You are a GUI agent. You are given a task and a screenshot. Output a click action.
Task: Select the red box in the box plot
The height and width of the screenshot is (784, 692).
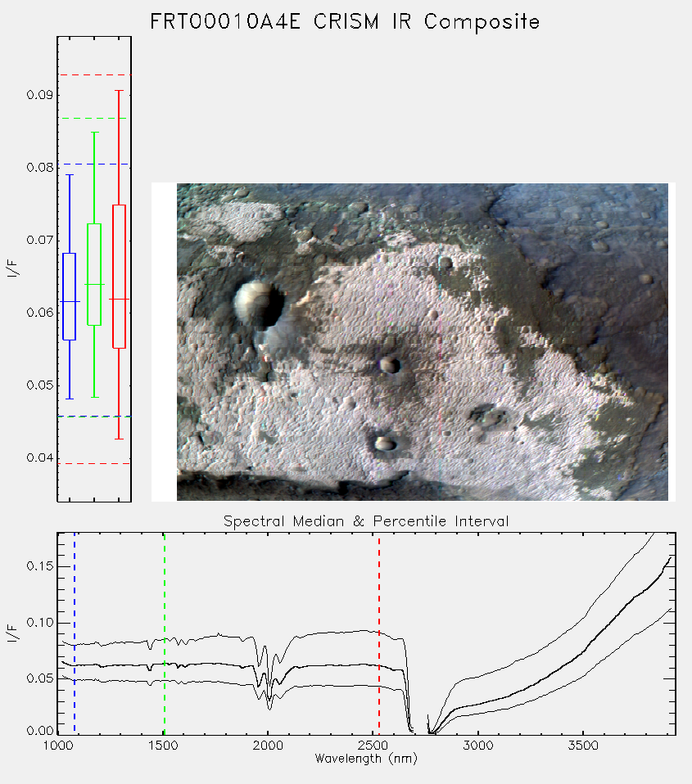119,277
